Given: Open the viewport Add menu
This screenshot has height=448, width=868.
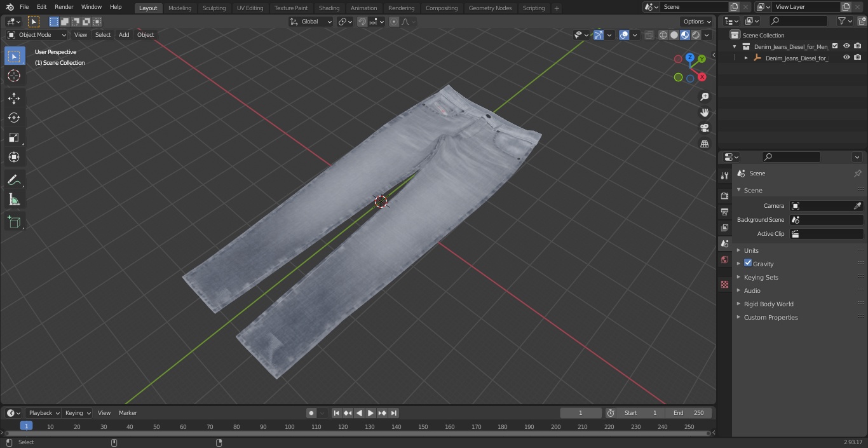Looking at the screenshot, I should pyautogui.click(x=124, y=35).
